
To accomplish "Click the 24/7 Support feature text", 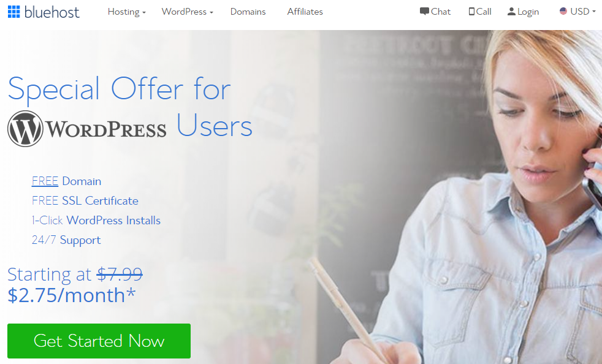I will pos(66,240).
